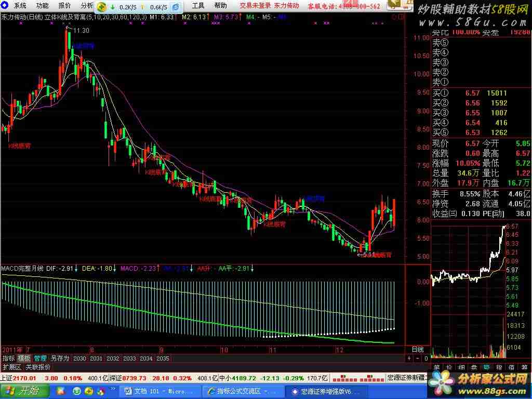Screen dimensions: 532x399
Task: Click the plus zoom-in button below chart
Action: coord(409,358)
